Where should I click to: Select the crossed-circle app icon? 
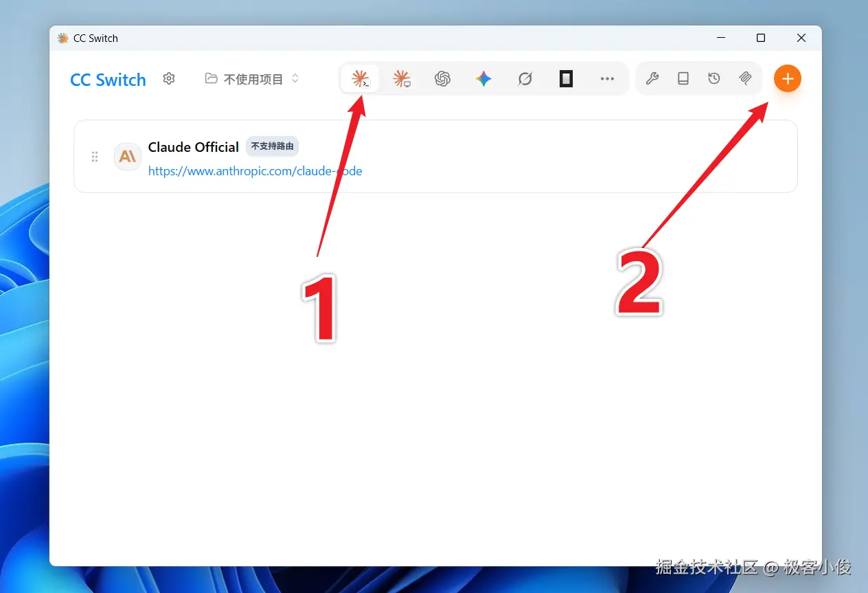pos(525,79)
